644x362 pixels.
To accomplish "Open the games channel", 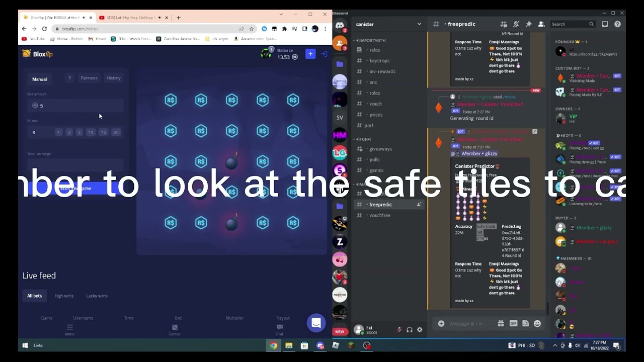I will pos(376,170).
